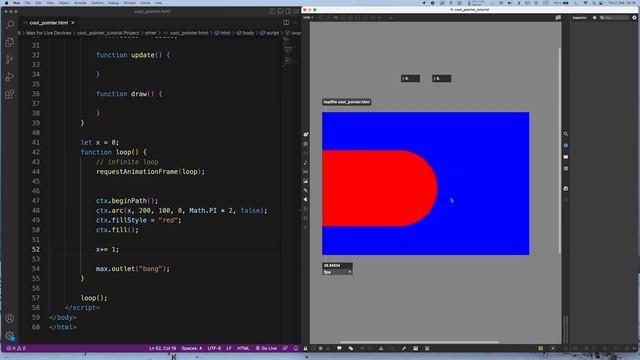Click the 'readfile cool_pointer.html' message box
640x360 pixels.
click(x=347, y=102)
